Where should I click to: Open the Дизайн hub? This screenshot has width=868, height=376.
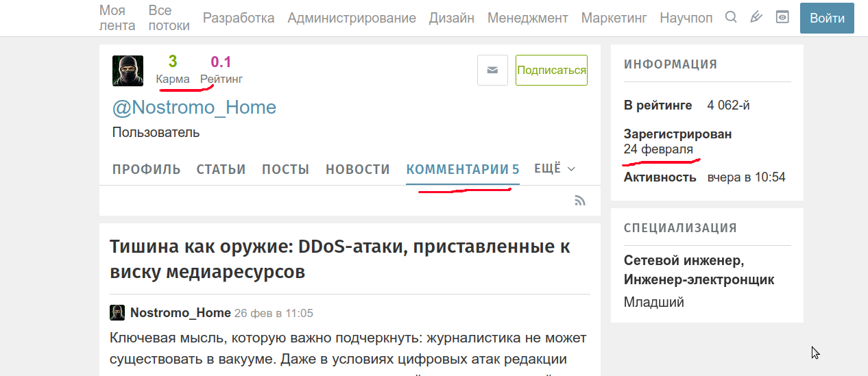pyautogui.click(x=452, y=18)
